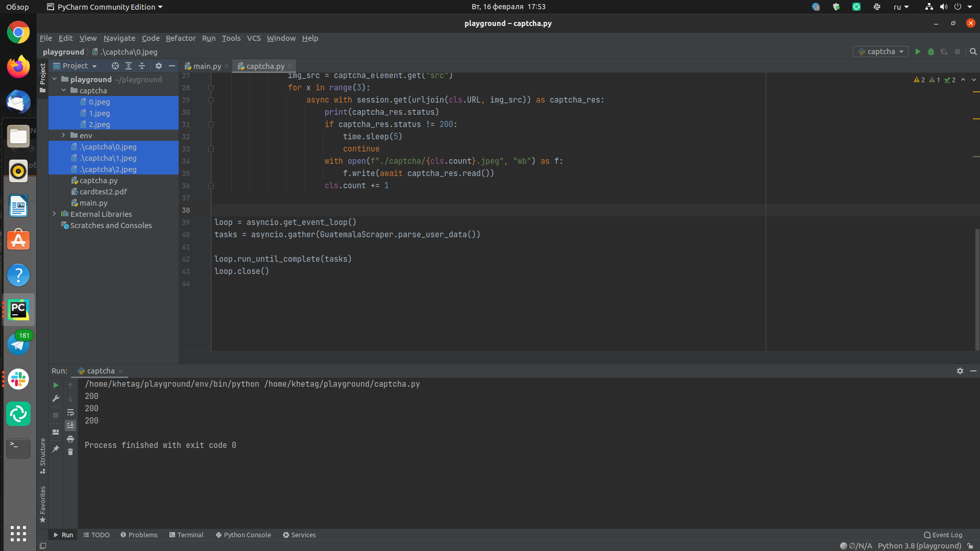Show applications grid in dock
This screenshot has height=551, width=980.
tap(18, 534)
